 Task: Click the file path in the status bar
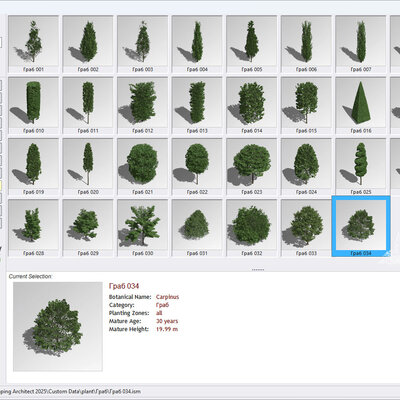[70, 391]
